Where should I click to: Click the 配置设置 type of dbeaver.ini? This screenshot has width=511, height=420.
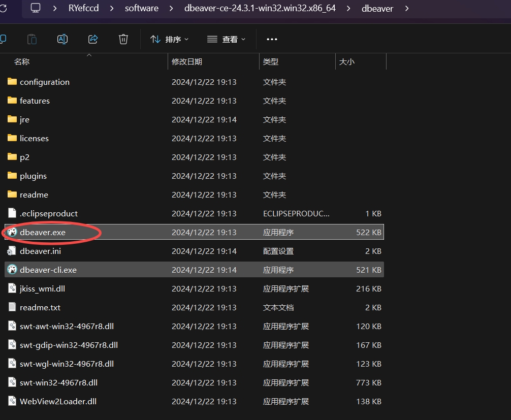tap(278, 251)
